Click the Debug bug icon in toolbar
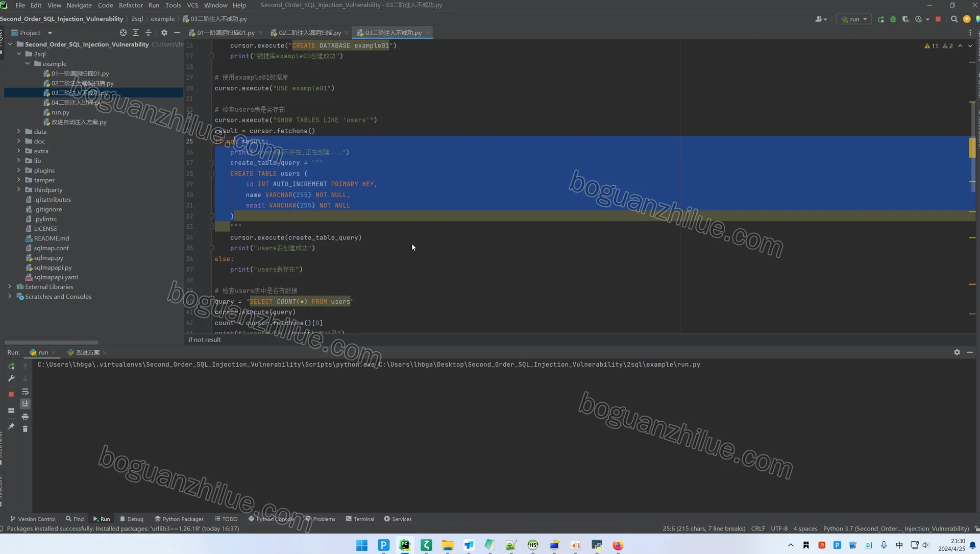The width and height of the screenshot is (980, 554). (893, 19)
